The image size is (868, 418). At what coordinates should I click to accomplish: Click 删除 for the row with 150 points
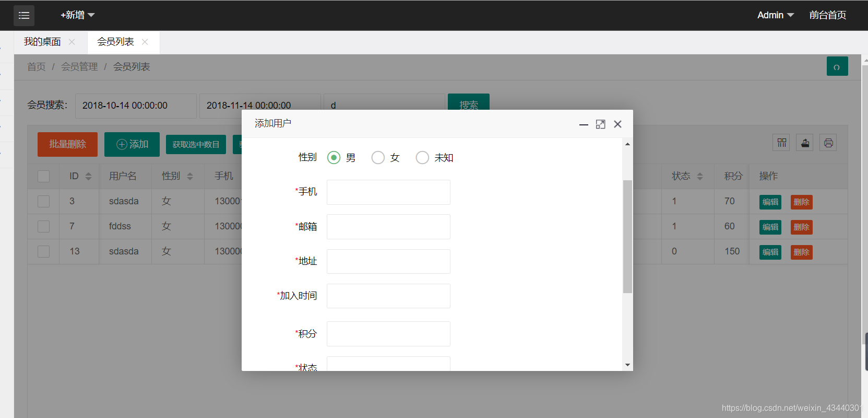[x=802, y=252]
